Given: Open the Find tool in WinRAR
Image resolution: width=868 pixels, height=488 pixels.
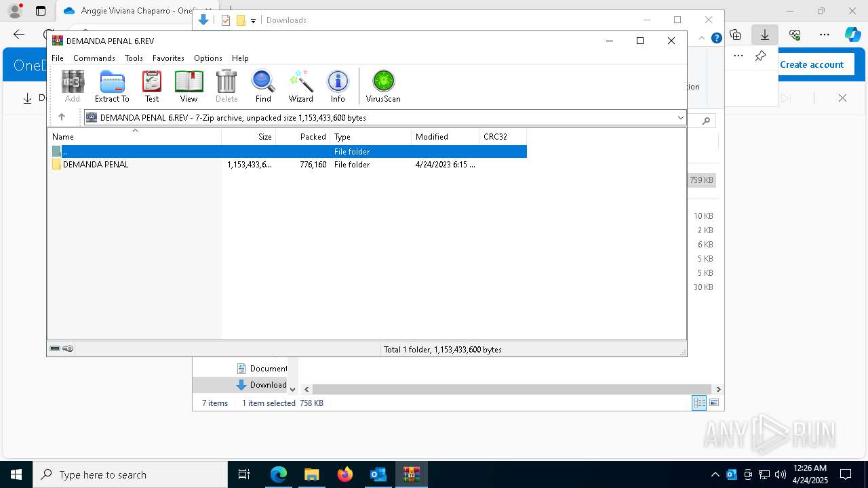Looking at the screenshot, I should pyautogui.click(x=263, y=86).
